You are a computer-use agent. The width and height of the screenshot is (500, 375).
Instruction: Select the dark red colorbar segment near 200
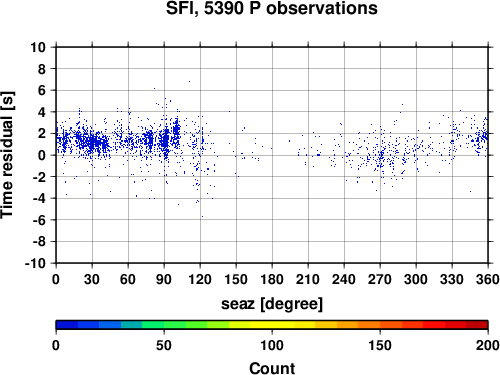coord(477,325)
